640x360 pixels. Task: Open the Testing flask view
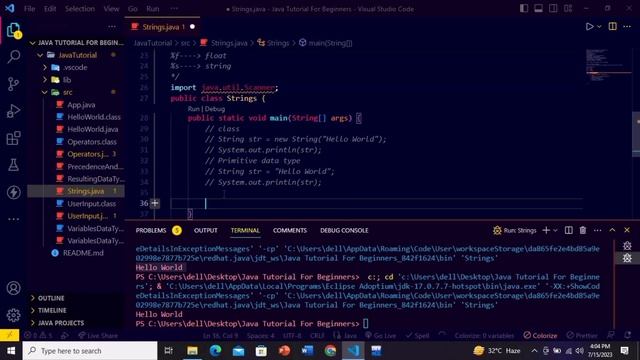[x=13, y=165]
